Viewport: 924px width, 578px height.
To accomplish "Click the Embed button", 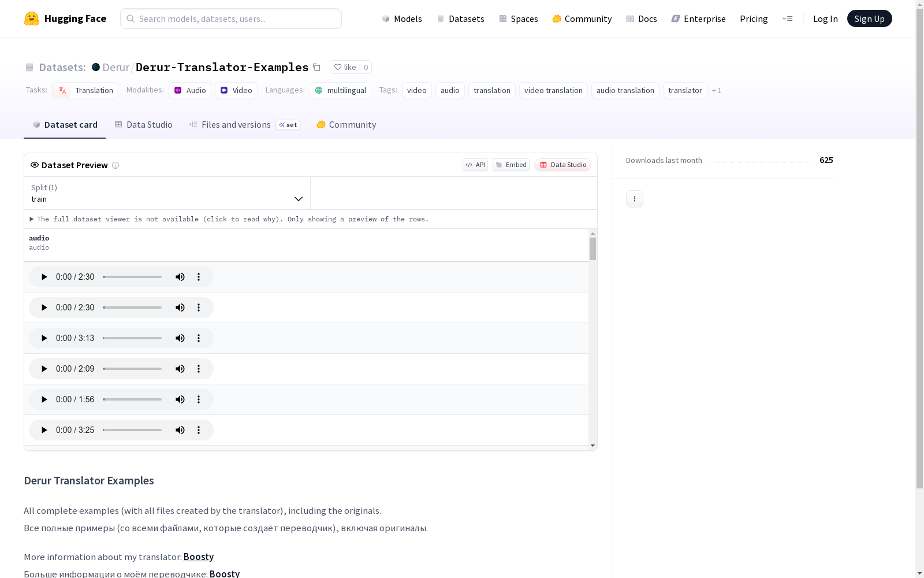I will click(x=511, y=165).
